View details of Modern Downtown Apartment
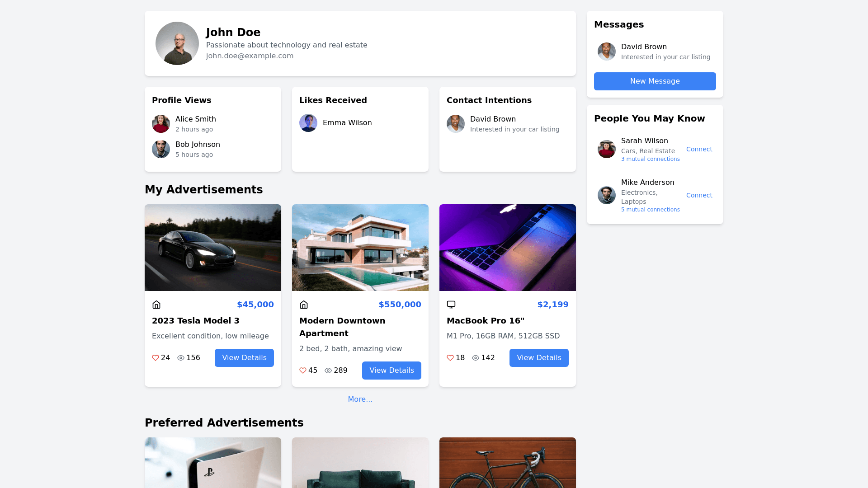The height and width of the screenshot is (488, 868). 392,371
